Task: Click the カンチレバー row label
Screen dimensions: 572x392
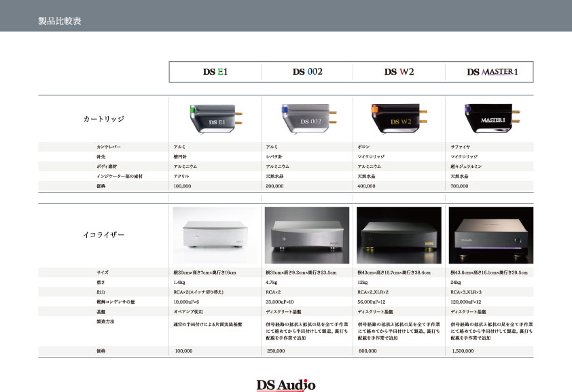Action: coord(109,147)
